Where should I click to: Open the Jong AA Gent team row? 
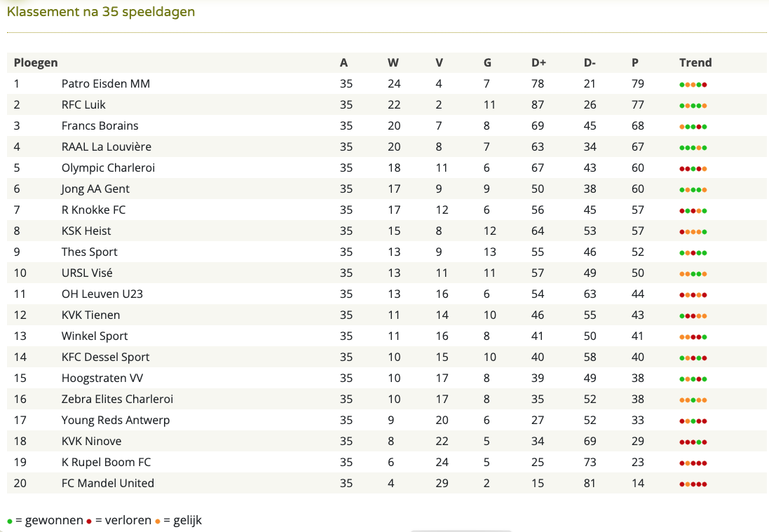(387, 189)
